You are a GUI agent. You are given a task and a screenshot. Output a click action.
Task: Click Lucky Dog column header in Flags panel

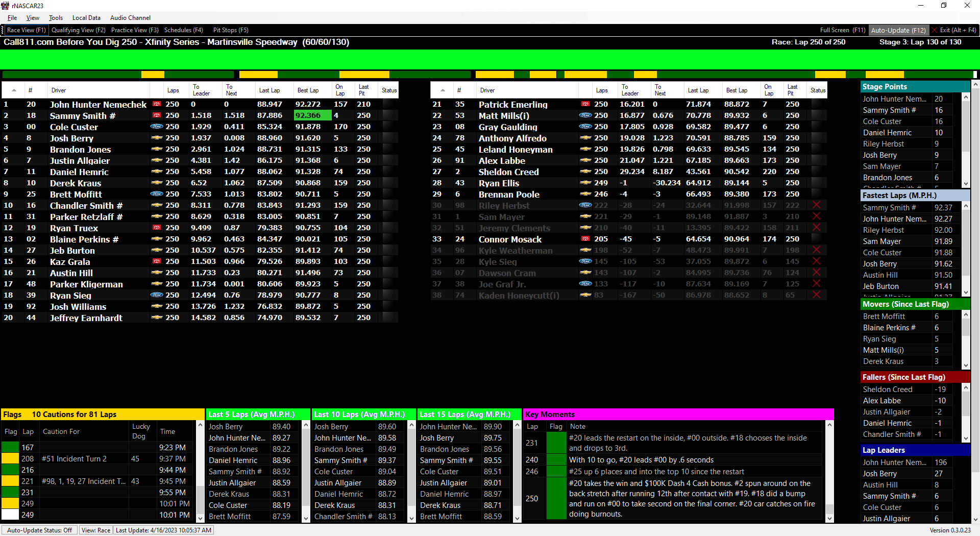coord(141,431)
